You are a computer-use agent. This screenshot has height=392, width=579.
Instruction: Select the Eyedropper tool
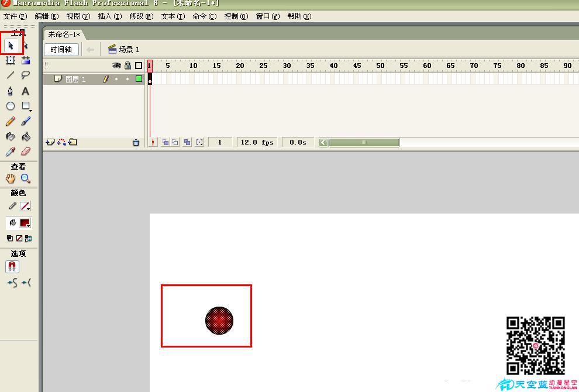point(11,152)
